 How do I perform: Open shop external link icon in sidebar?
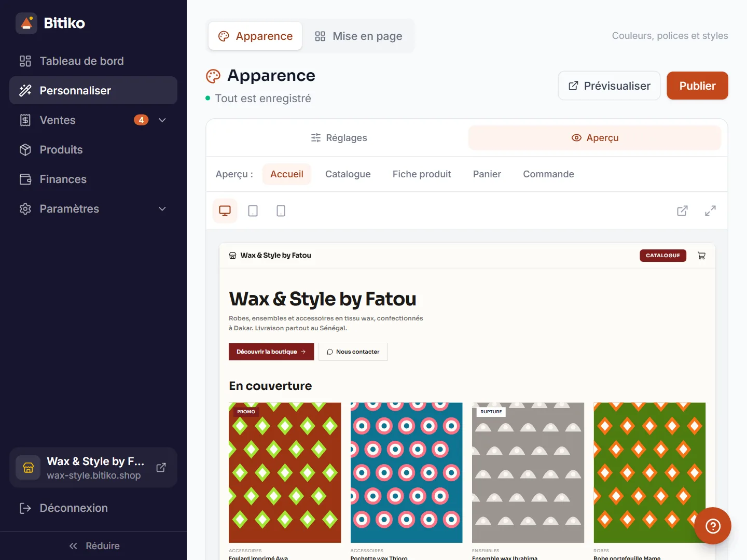161,468
